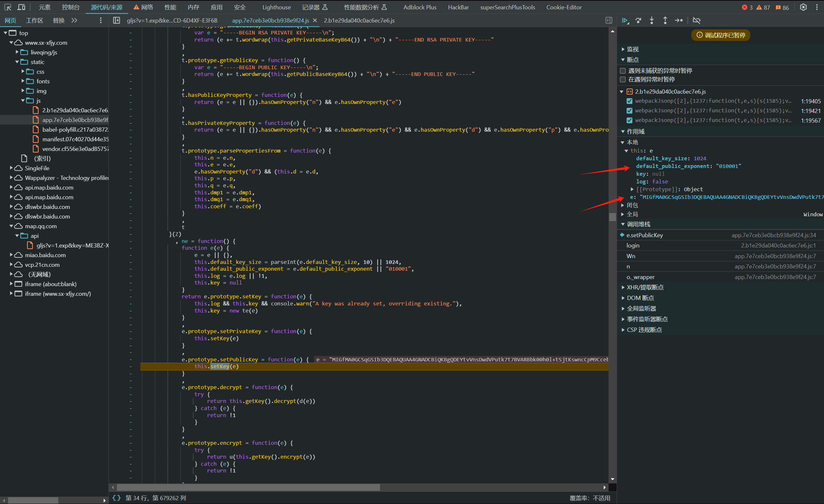
Task: Uncheck breakpoint at line 1:19405
Action: (x=630, y=101)
